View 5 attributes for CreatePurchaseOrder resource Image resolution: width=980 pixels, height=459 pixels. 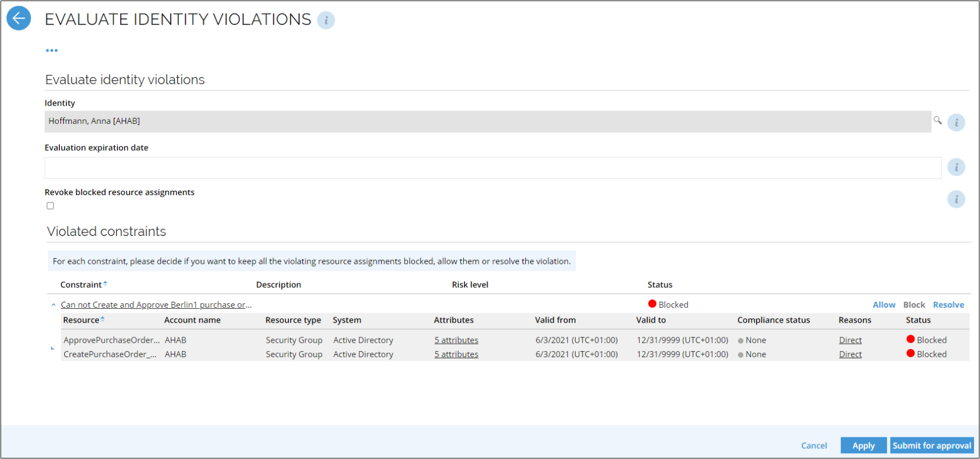(x=456, y=354)
